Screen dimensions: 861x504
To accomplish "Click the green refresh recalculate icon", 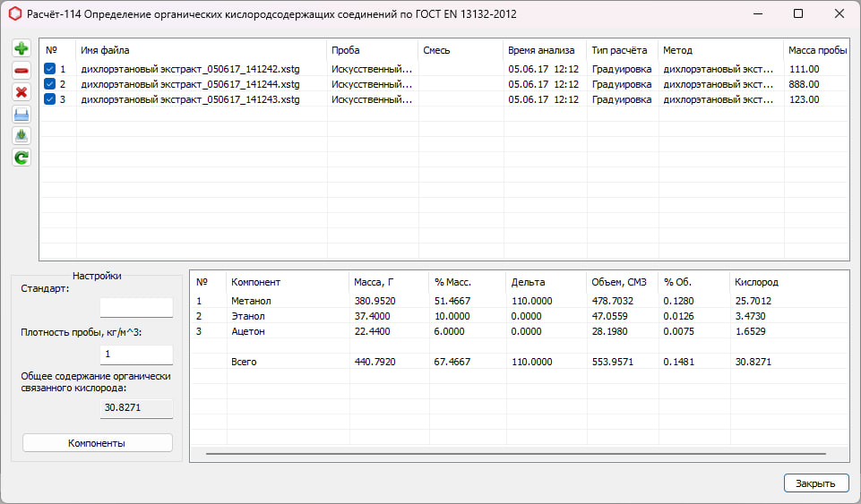I will [22, 158].
